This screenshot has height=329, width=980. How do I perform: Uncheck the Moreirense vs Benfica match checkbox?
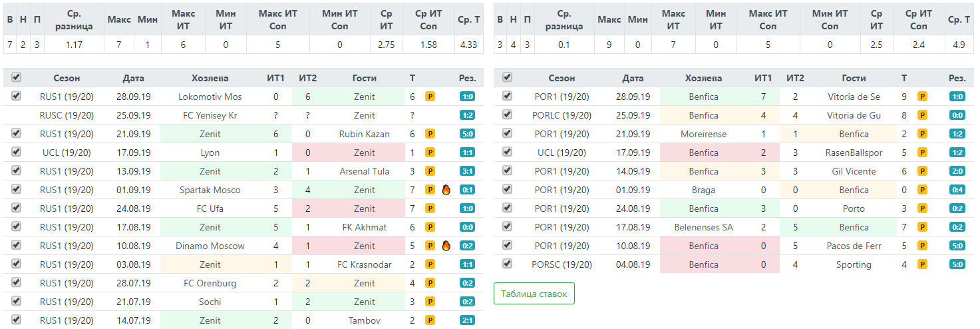point(507,134)
